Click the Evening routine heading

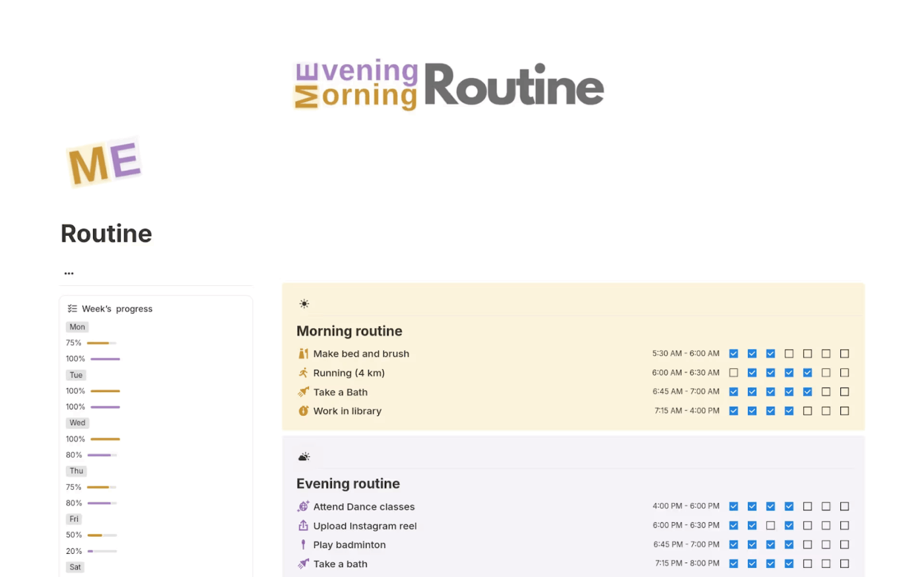click(348, 483)
